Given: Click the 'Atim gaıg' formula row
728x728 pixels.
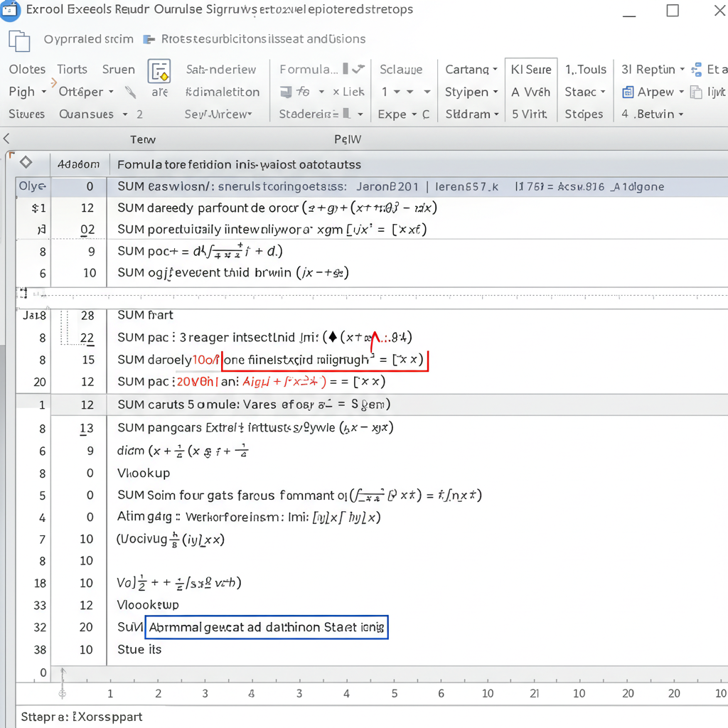Looking at the screenshot, I should [249, 518].
